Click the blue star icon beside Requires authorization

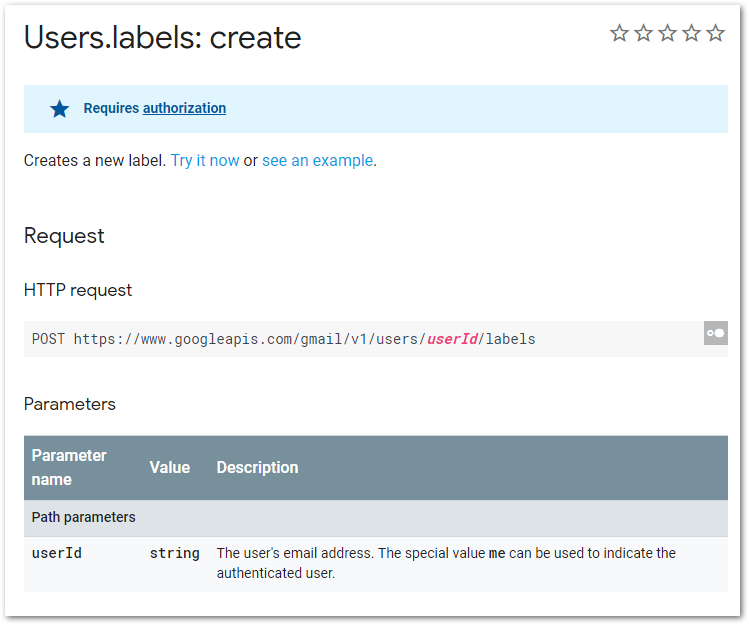coord(60,109)
